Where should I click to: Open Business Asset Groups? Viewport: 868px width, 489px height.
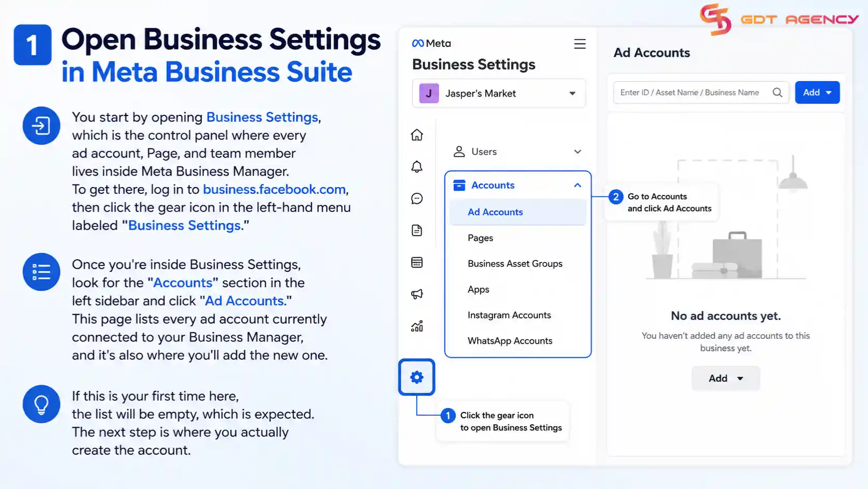coord(515,263)
